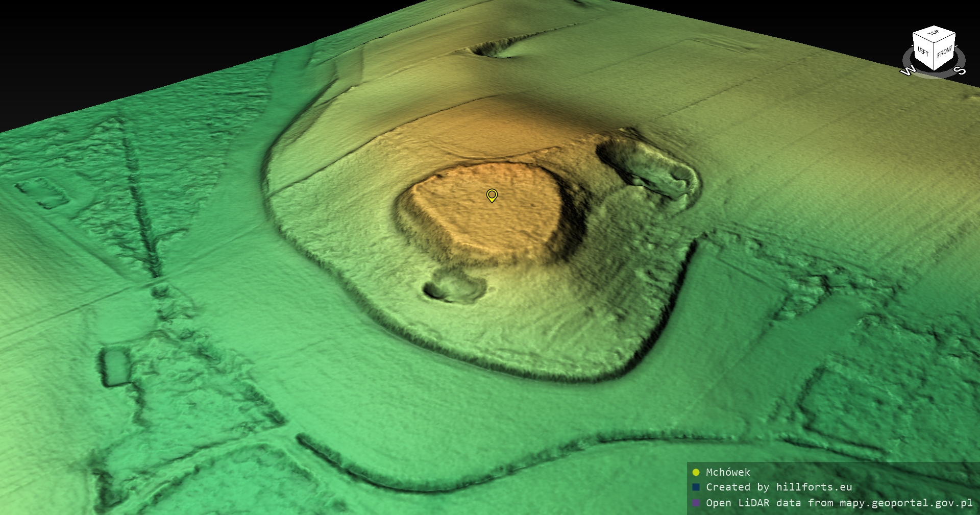Click the cube edge between LEFT and FRONT
Viewport: 980px width, 515px height.
pyautogui.click(x=934, y=56)
